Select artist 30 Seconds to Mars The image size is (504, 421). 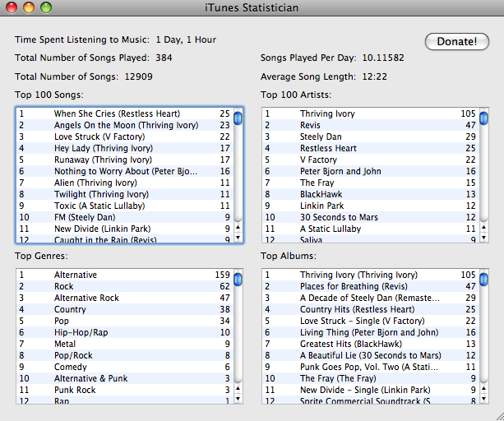(371, 217)
